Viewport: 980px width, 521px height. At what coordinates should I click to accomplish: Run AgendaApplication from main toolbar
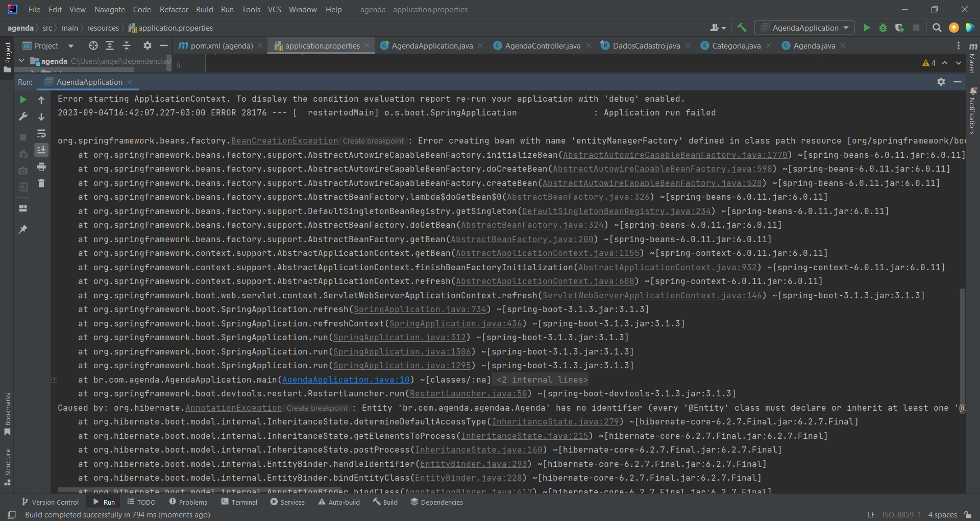click(x=867, y=28)
